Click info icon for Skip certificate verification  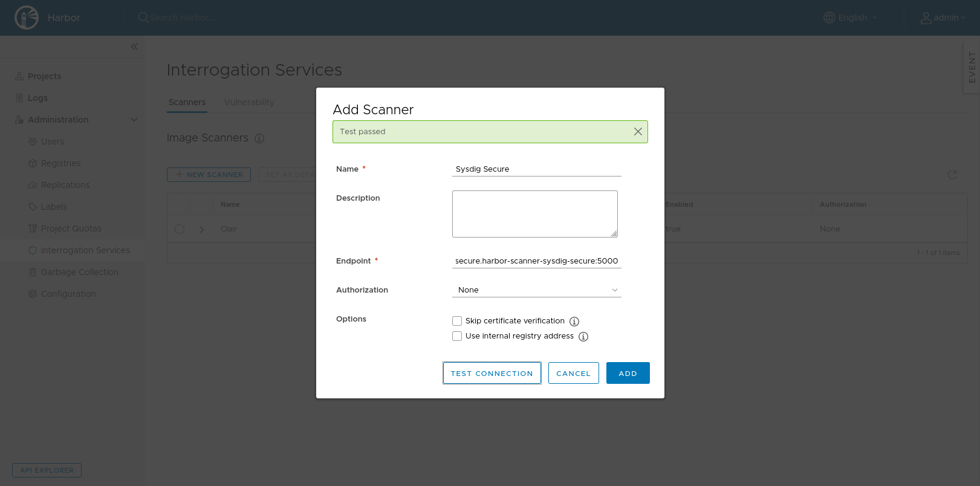(x=574, y=322)
